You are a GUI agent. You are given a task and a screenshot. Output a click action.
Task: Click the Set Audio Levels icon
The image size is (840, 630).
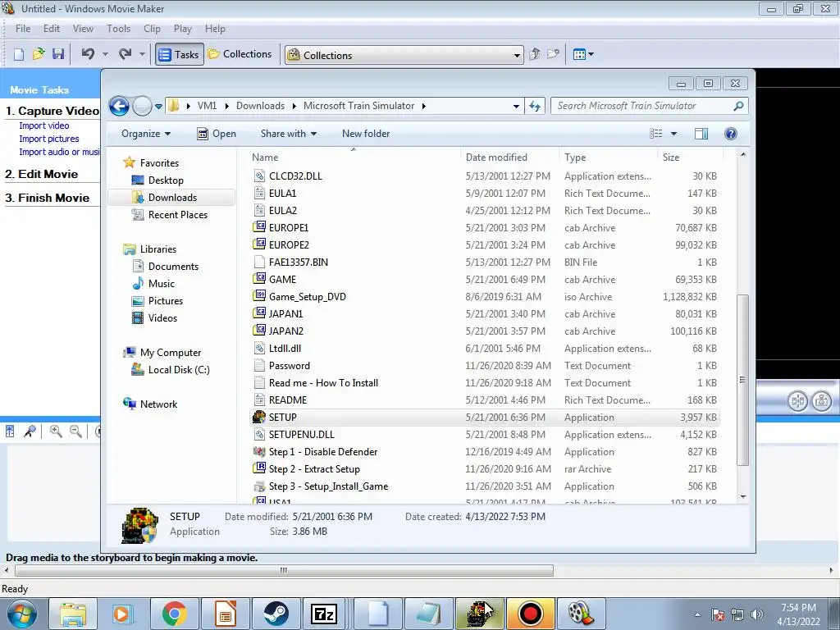pyautogui.click(x=10, y=431)
